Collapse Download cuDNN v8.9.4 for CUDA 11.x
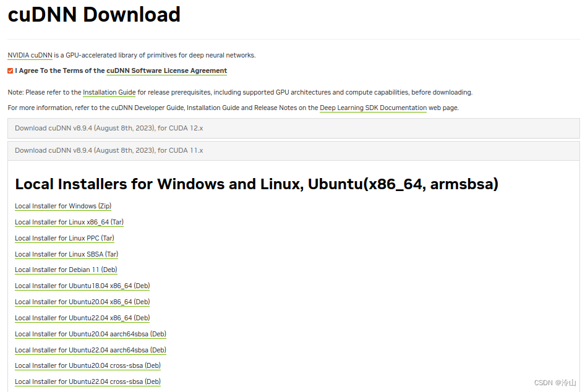This screenshot has width=585, height=392. pos(294,151)
